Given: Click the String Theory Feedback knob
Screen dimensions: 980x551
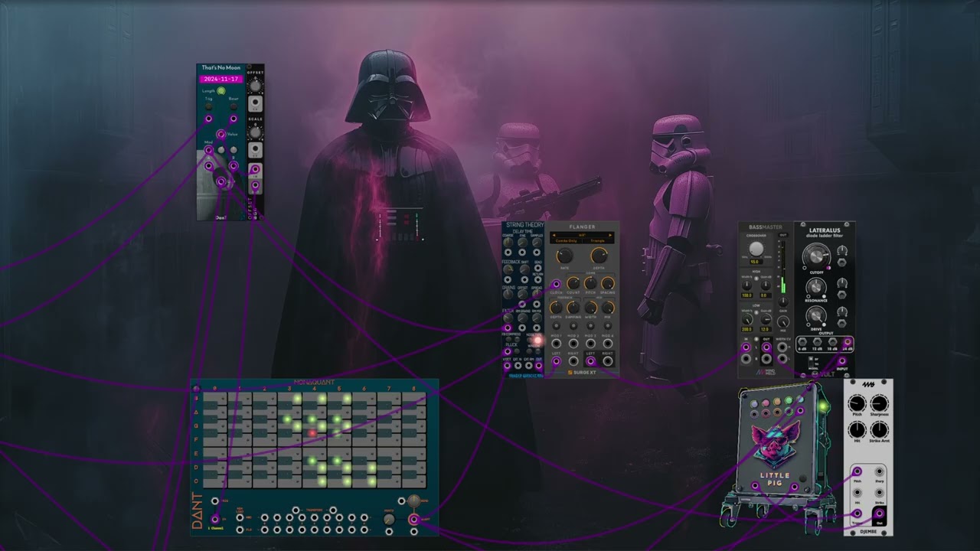Looking at the screenshot, I should coord(508,269).
